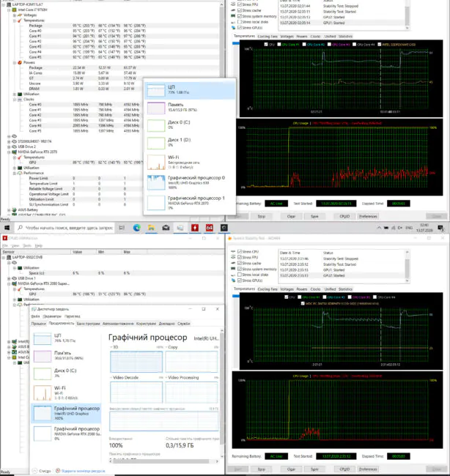Click the Стисло fewer details button
This screenshot has height=476, width=450.
coord(42,471)
